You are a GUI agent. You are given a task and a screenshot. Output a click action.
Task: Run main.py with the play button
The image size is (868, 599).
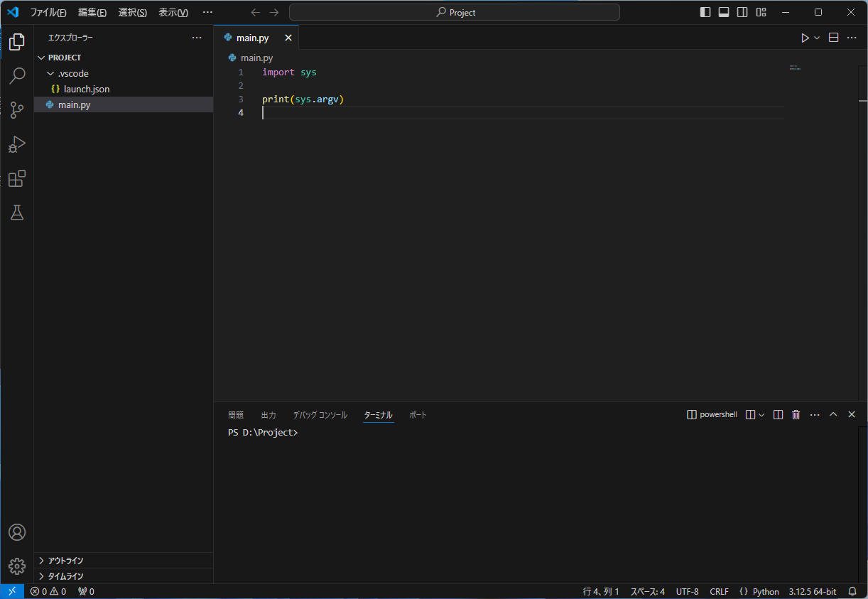tap(804, 37)
